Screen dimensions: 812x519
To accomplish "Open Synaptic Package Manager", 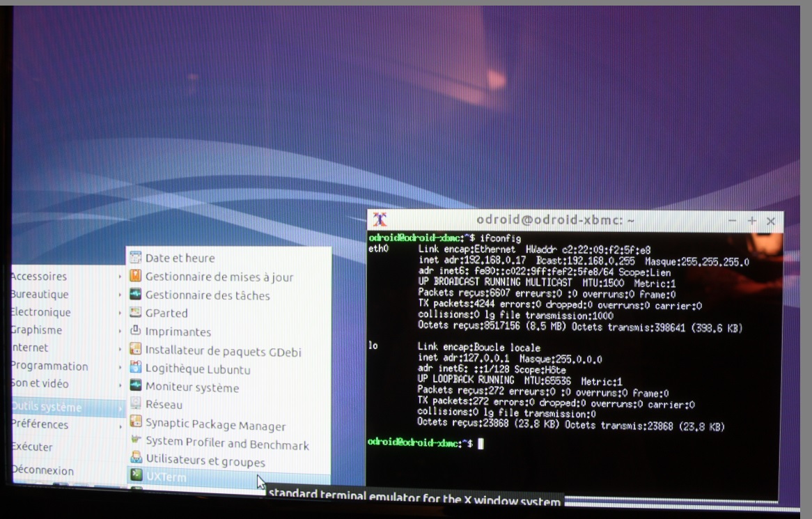I will 215,425.
